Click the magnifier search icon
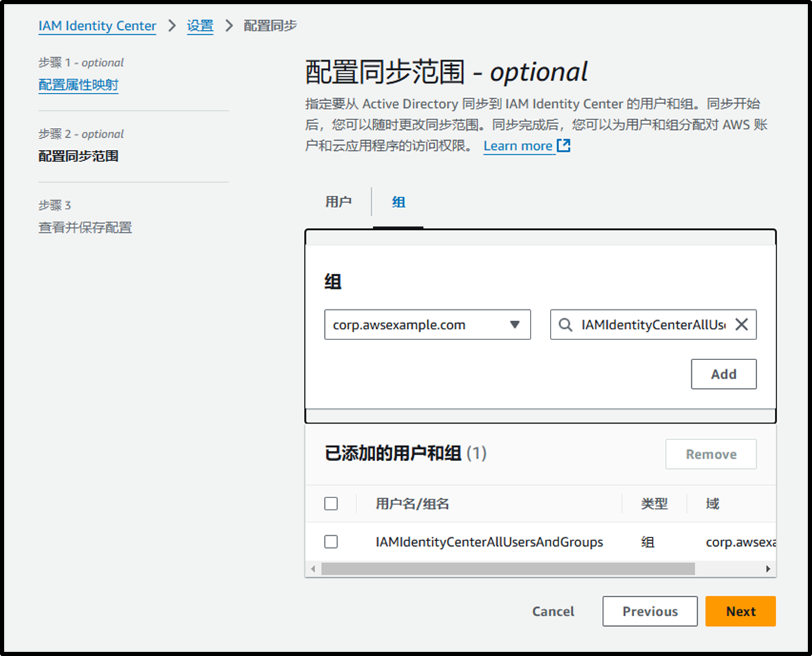The height and width of the screenshot is (656, 812). pyautogui.click(x=566, y=325)
